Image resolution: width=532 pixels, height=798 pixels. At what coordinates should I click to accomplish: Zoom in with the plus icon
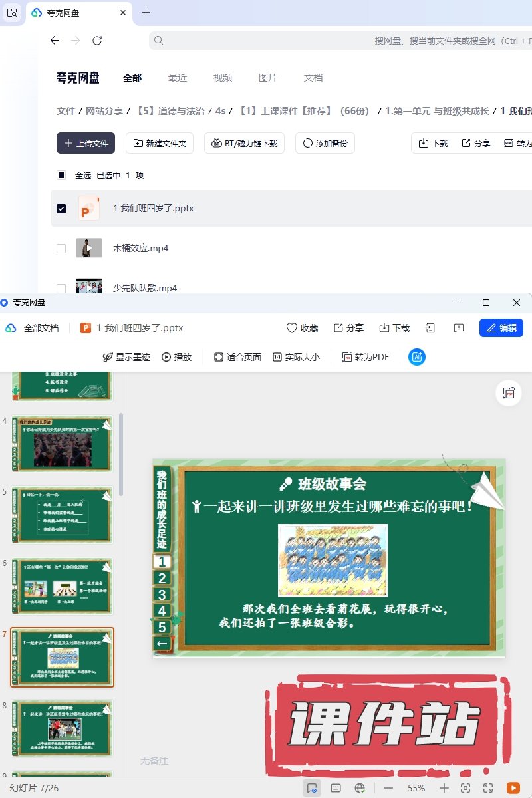444,788
